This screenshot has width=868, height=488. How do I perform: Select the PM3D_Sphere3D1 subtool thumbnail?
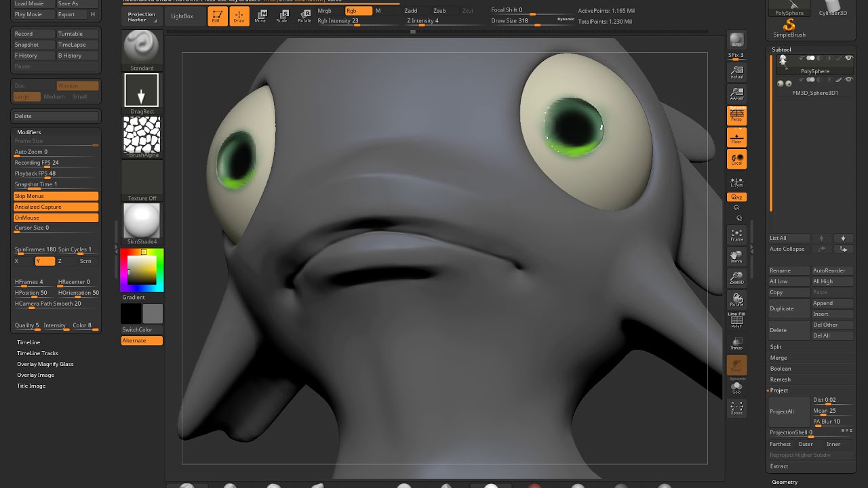click(x=784, y=83)
